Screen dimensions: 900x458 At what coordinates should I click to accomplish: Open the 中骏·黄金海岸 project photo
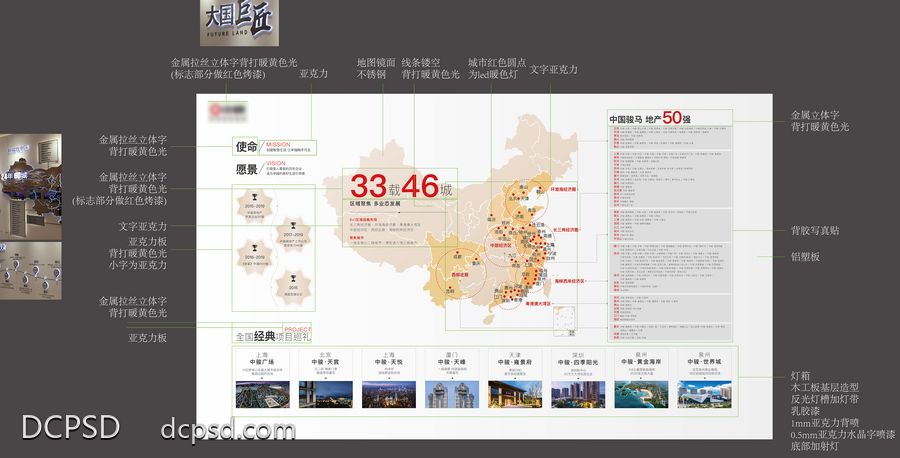tap(641, 394)
